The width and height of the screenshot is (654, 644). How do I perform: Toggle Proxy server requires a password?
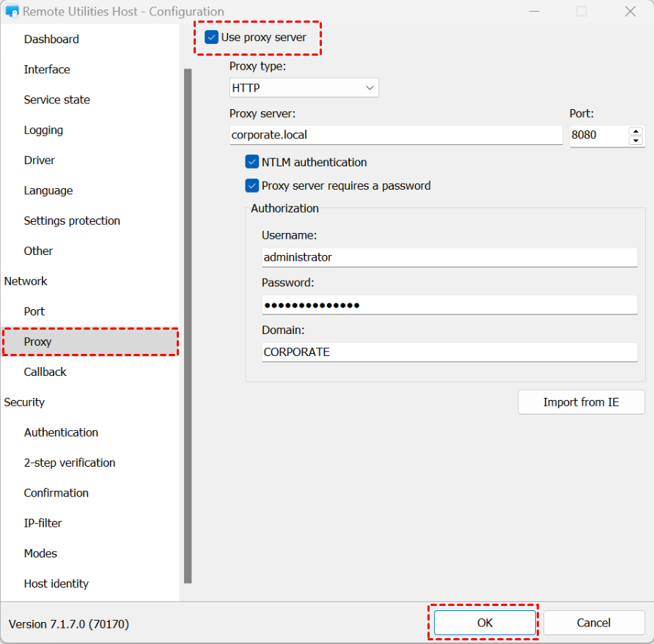click(252, 185)
